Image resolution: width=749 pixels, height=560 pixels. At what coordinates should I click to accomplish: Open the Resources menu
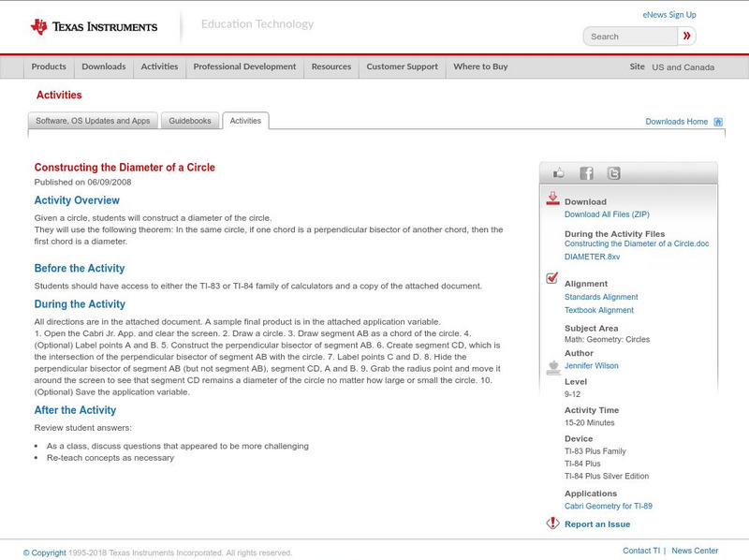tap(331, 66)
